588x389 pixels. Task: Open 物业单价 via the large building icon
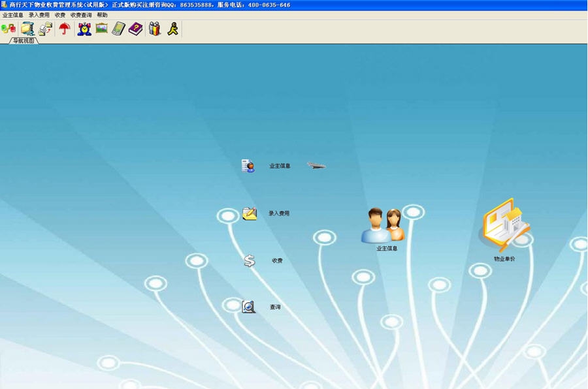click(505, 225)
